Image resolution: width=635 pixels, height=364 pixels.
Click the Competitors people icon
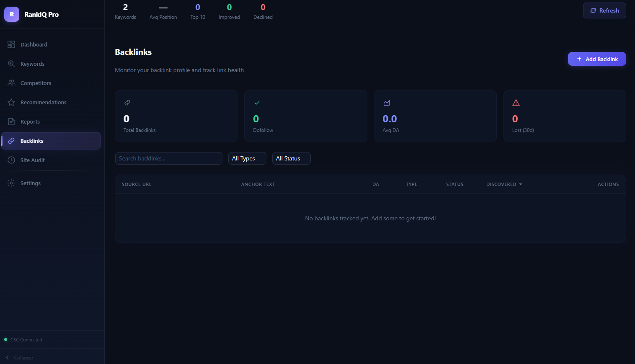coord(11,83)
